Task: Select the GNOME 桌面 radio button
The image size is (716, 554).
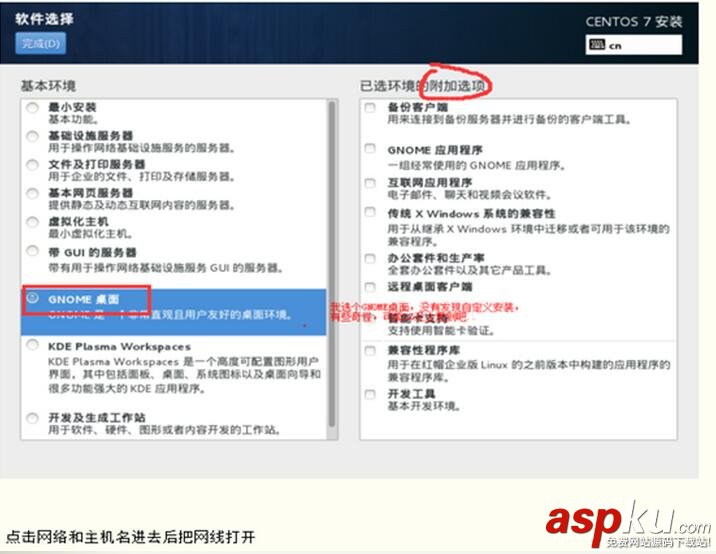Action: (x=32, y=298)
